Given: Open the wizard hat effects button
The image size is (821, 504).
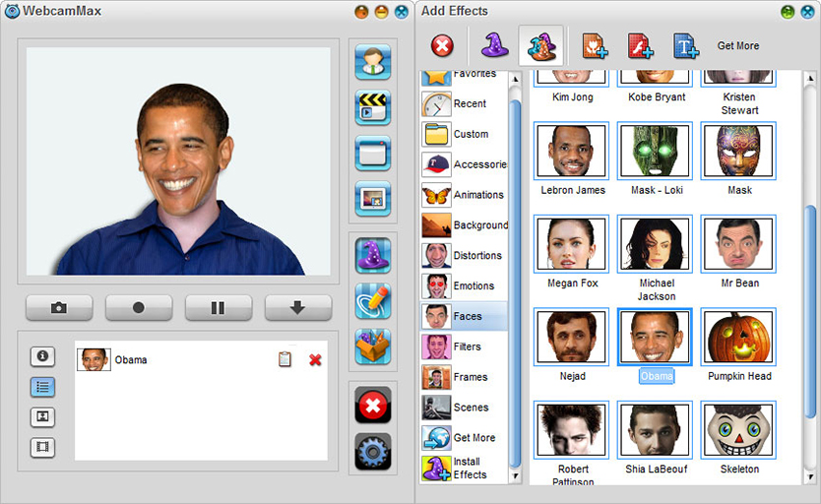Looking at the screenshot, I should pyautogui.click(x=373, y=255).
